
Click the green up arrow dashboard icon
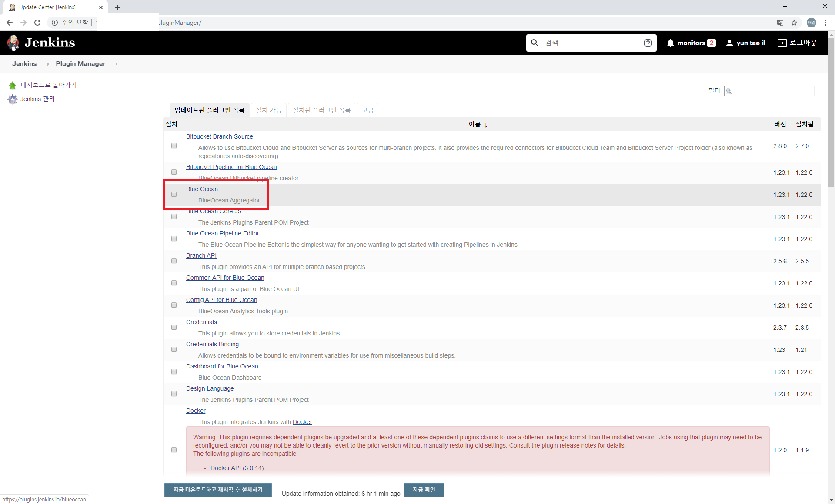coord(13,85)
